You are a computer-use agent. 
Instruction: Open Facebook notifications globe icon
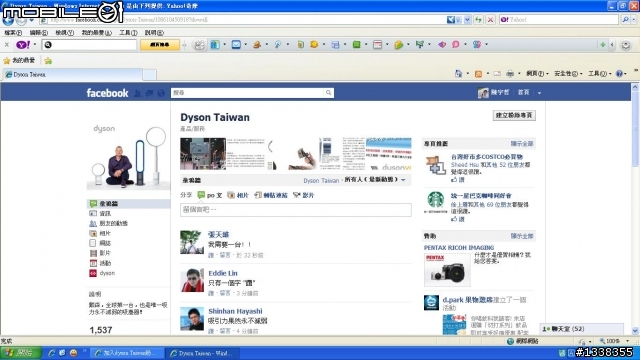[161, 93]
